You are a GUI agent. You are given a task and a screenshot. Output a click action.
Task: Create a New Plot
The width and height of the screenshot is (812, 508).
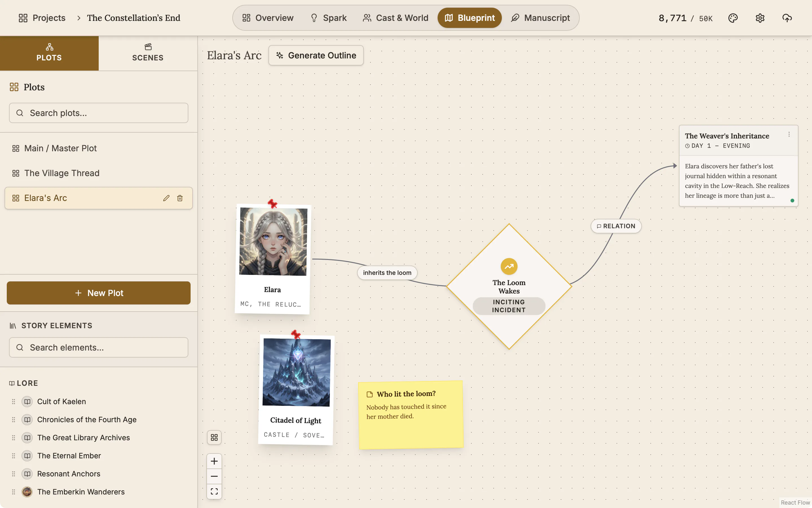(99, 293)
